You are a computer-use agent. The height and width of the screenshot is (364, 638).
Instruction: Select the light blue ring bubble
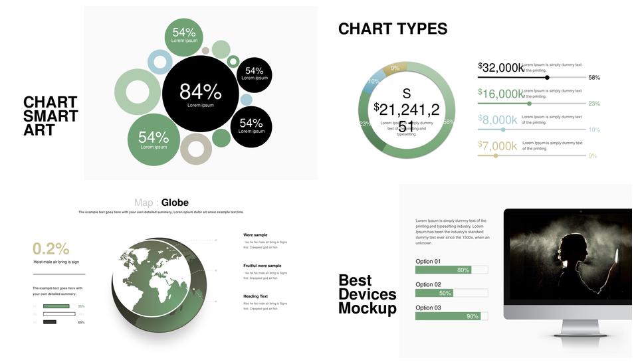[151, 63]
